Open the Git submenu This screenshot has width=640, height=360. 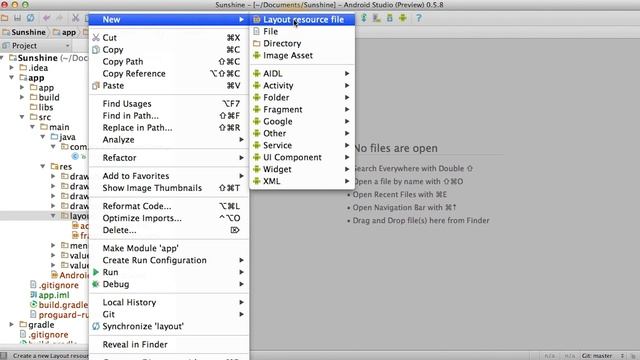pyautogui.click(x=169, y=314)
